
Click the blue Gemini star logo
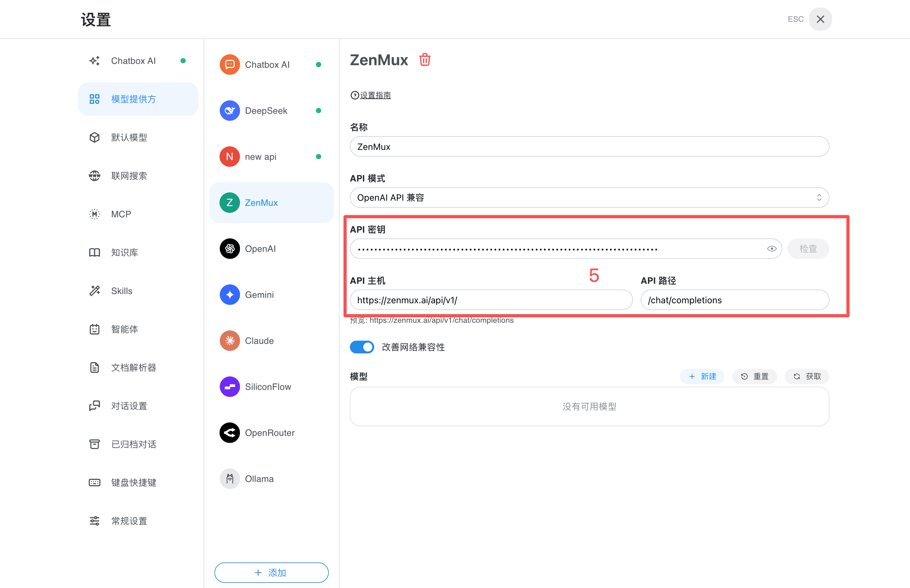[x=230, y=295]
